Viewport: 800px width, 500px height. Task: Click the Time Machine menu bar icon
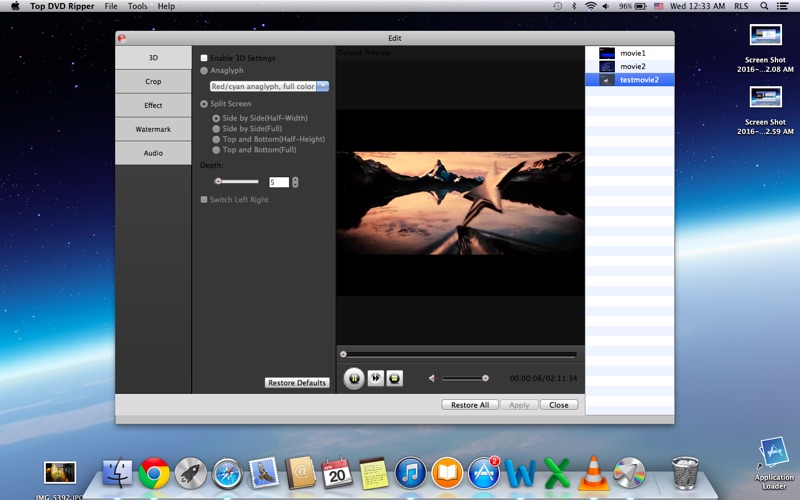pos(558,6)
